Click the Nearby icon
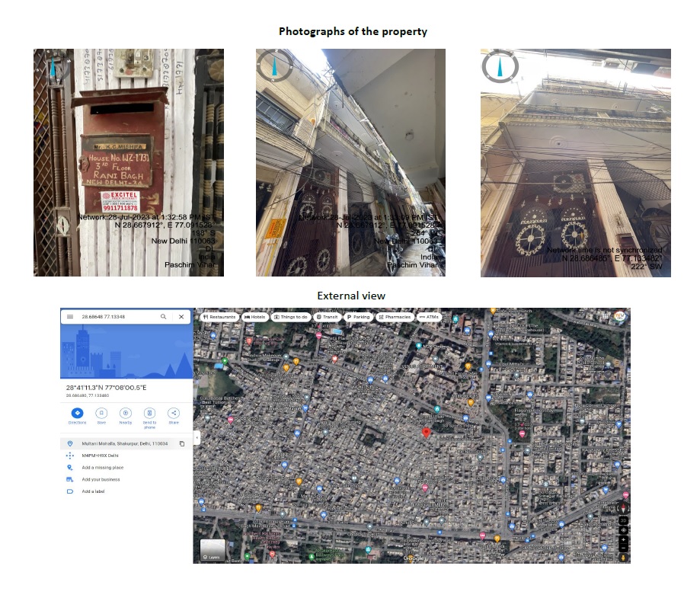This screenshot has width=700, height=598. click(x=126, y=412)
